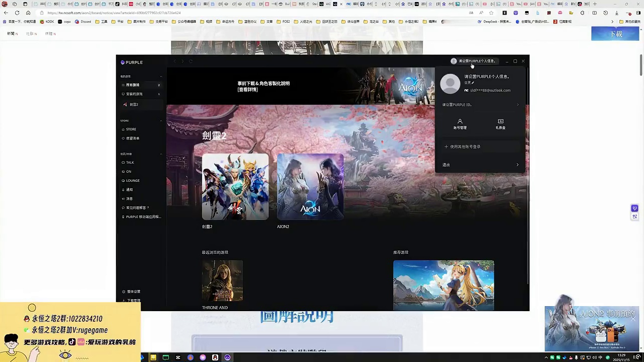The image size is (644, 362).
Task: Open 账号管理 account management icon
Action: (460, 124)
